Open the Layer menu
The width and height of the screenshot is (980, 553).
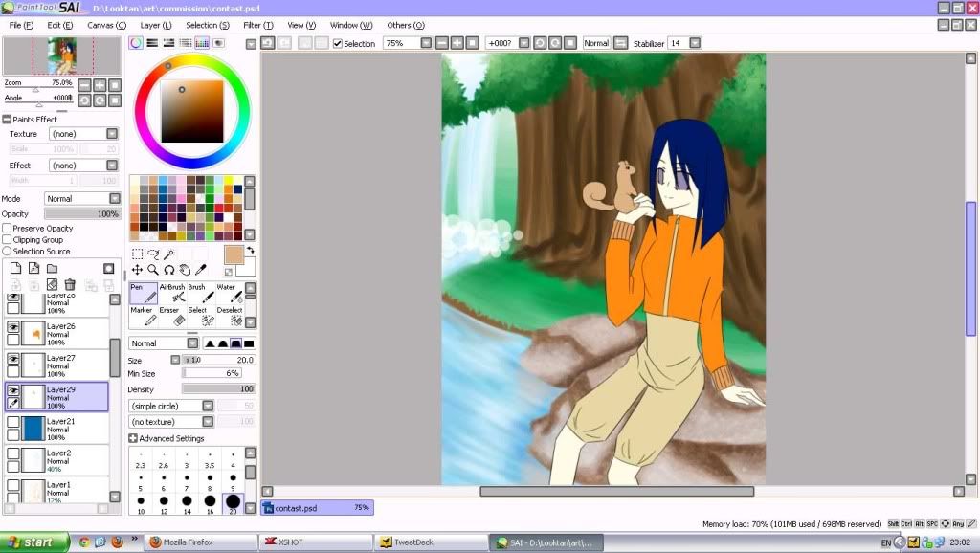point(156,25)
